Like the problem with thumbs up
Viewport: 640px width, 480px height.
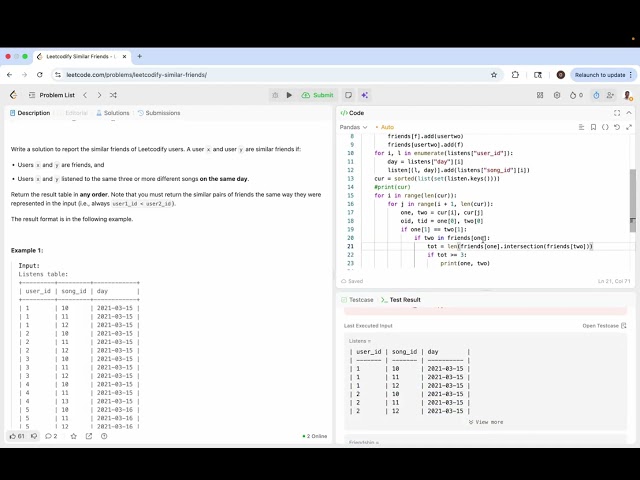[x=17, y=436]
